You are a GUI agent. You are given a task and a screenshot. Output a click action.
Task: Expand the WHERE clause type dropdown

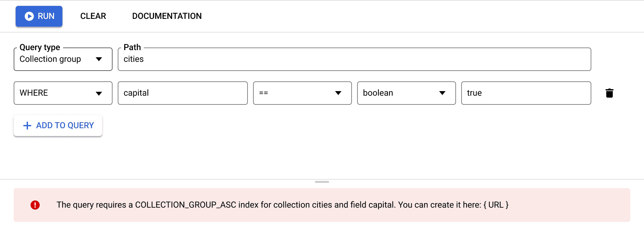point(63,93)
